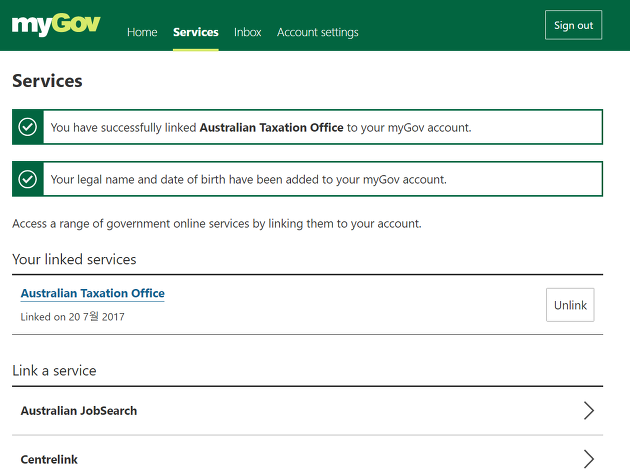Open Account settings tab

(317, 32)
